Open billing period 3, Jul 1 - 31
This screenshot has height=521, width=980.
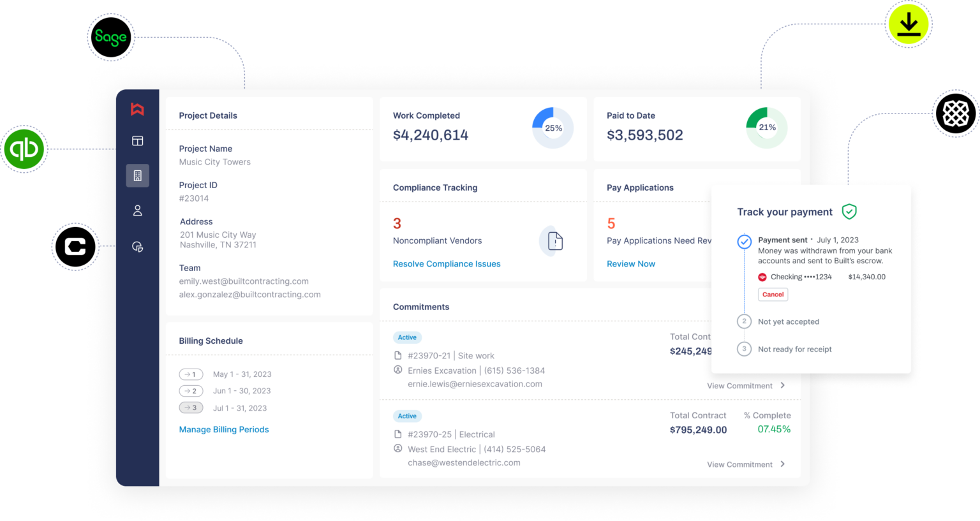pyautogui.click(x=191, y=407)
